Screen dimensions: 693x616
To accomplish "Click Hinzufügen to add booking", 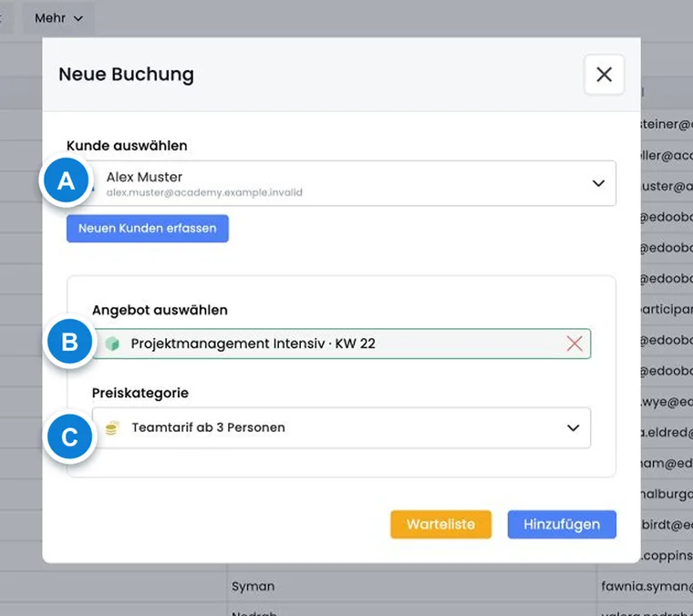I will (x=562, y=524).
